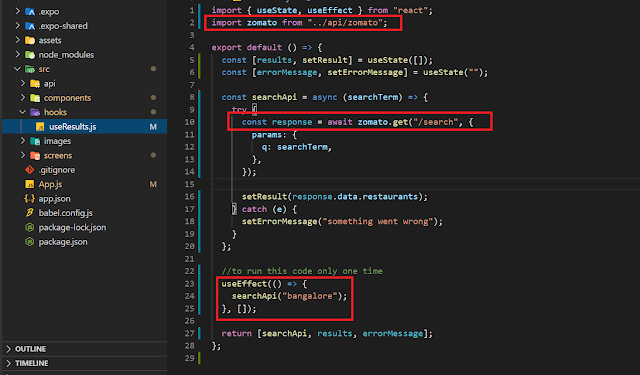The width and height of the screenshot is (640, 375).
Task: Click the "bangalore" string in searchApi call
Action: coord(310,296)
